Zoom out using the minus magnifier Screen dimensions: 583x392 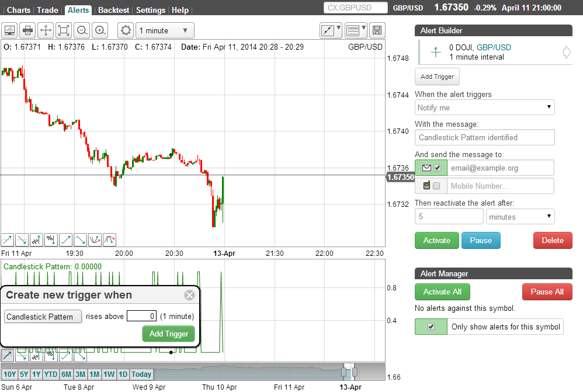tap(82, 30)
